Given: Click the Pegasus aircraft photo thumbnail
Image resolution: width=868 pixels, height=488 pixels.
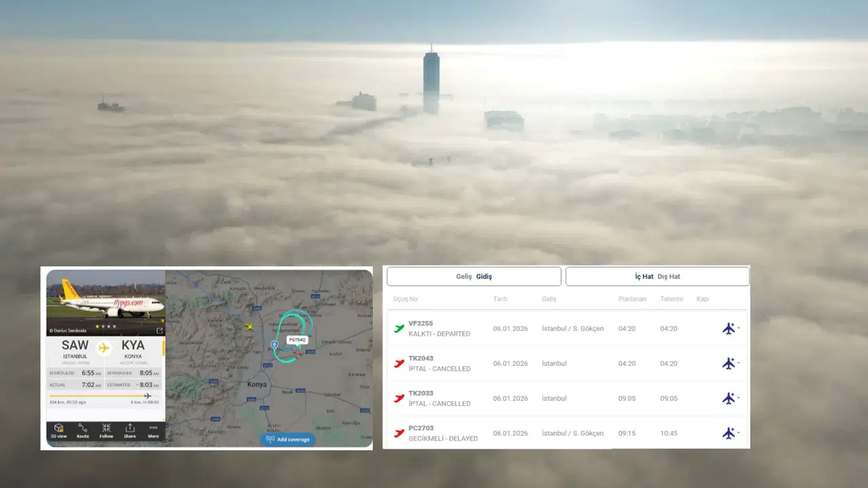Looking at the screenshot, I should coord(105,298).
